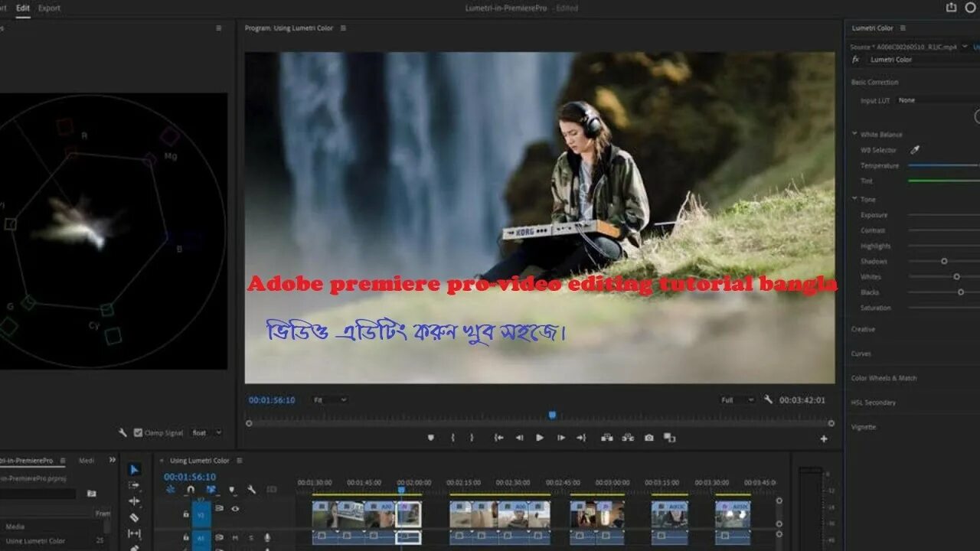
Task: Open timeline display settings wrench
Action: tap(251, 490)
